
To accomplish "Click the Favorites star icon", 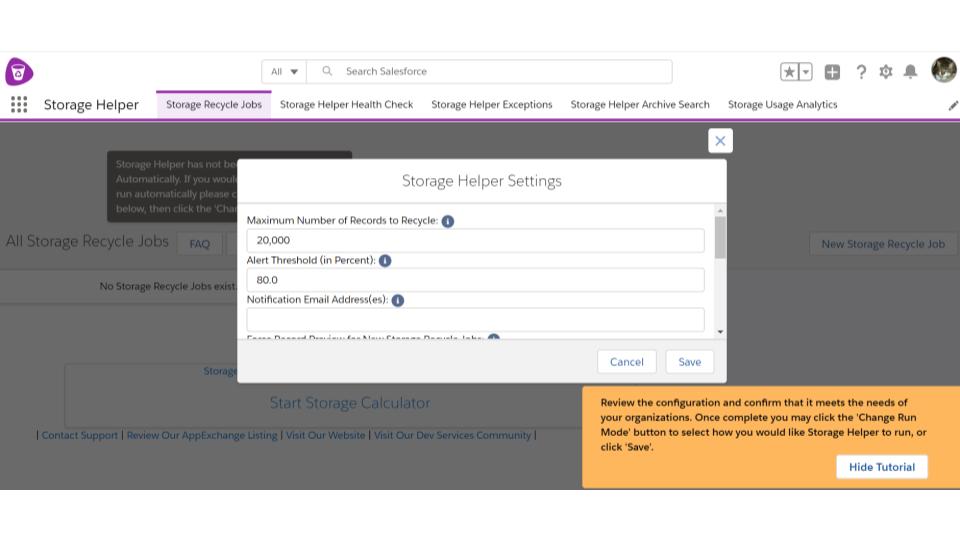I will 789,72.
